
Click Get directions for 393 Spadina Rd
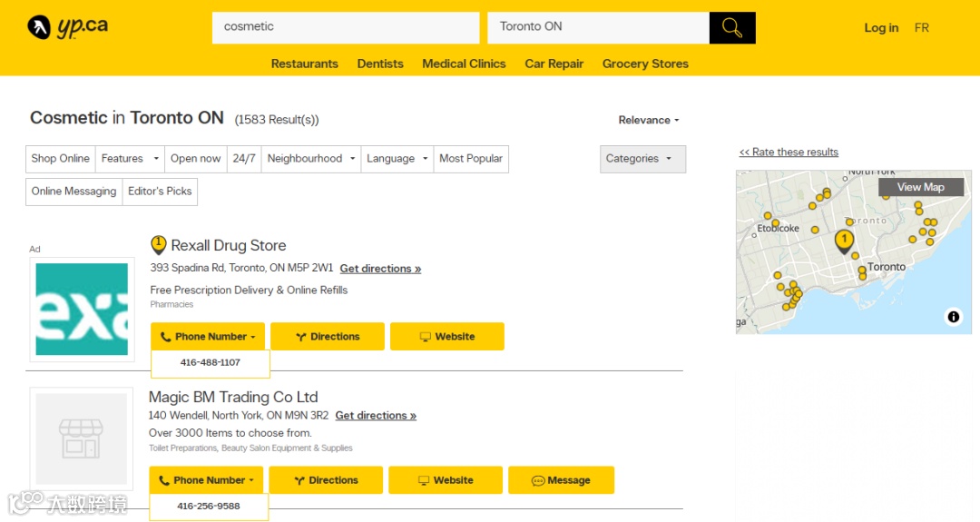tap(380, 269)
